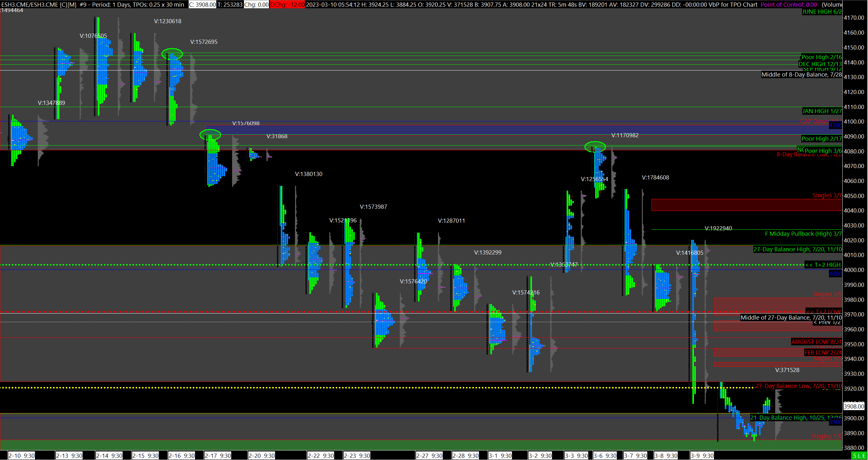Select '27-Day Balance High, 7/20, 11/10' label

coord(797,249)
